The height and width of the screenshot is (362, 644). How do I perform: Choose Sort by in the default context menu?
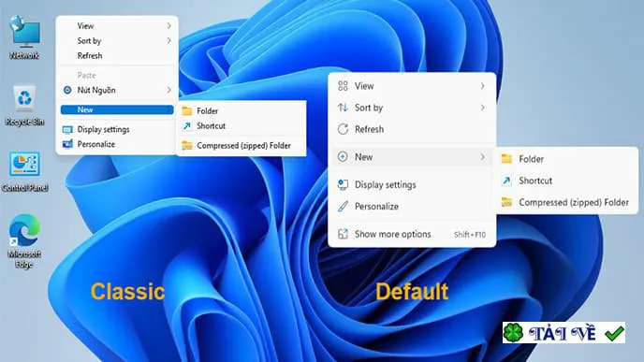412,108
